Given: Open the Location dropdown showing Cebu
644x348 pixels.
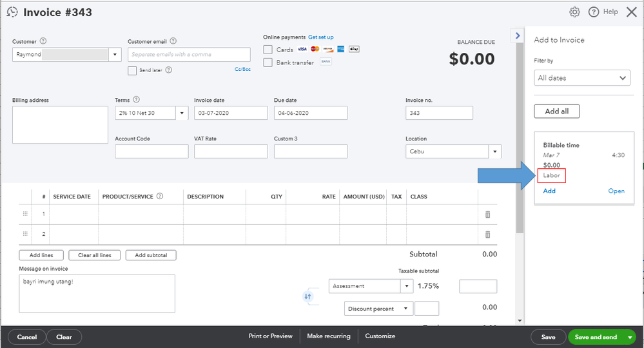Looking at the screenshot, I should [x=495, y=151].
